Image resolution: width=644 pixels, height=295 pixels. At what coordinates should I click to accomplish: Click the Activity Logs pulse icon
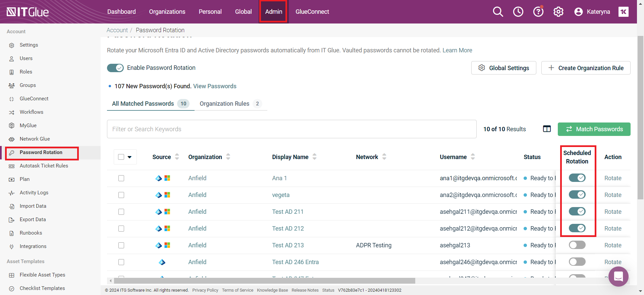(x=12, y=193)
